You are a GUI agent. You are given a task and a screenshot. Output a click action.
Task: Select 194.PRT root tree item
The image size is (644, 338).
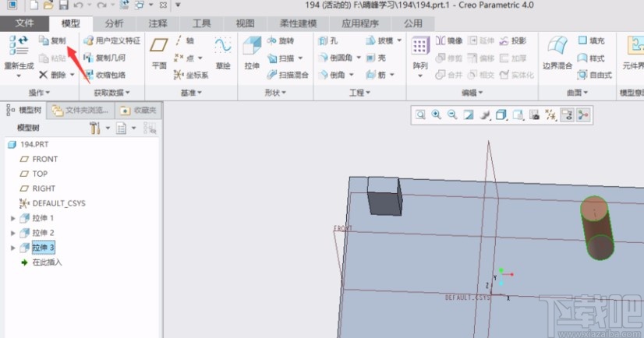(x=28, y=144)
